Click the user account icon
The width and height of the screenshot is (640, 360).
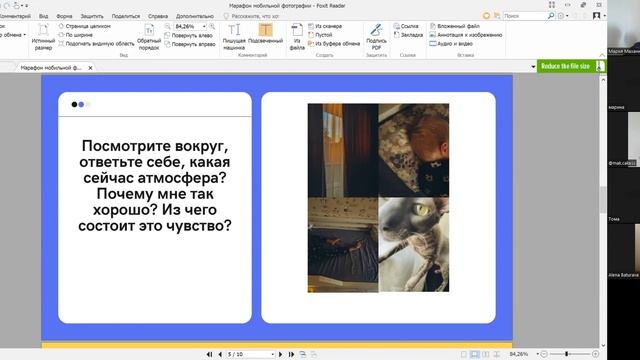point(596,16)
